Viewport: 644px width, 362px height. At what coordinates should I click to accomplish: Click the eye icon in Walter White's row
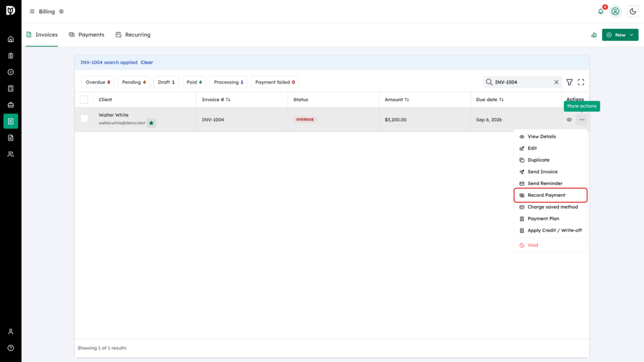pos(569,120)
